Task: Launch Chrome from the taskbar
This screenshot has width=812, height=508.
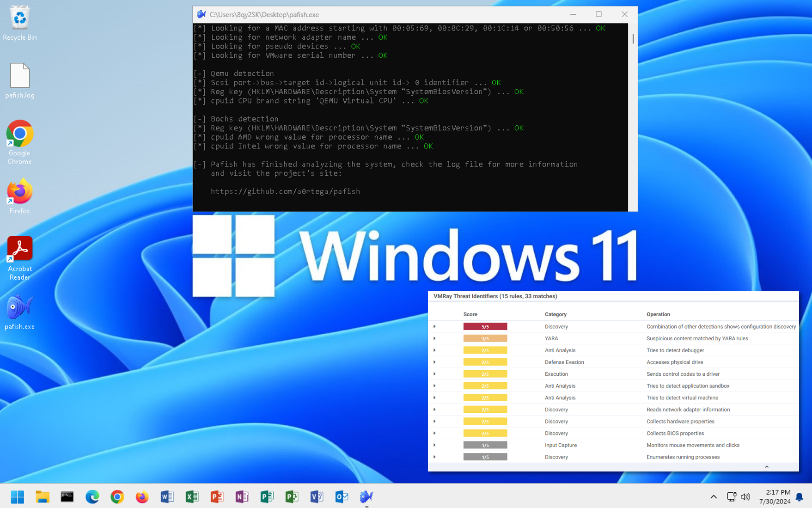Action: [x=117, y=497]
